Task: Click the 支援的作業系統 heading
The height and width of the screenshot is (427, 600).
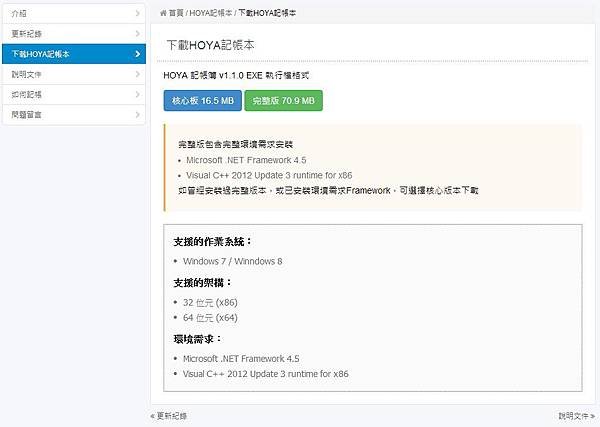Action: click(212, 242)
